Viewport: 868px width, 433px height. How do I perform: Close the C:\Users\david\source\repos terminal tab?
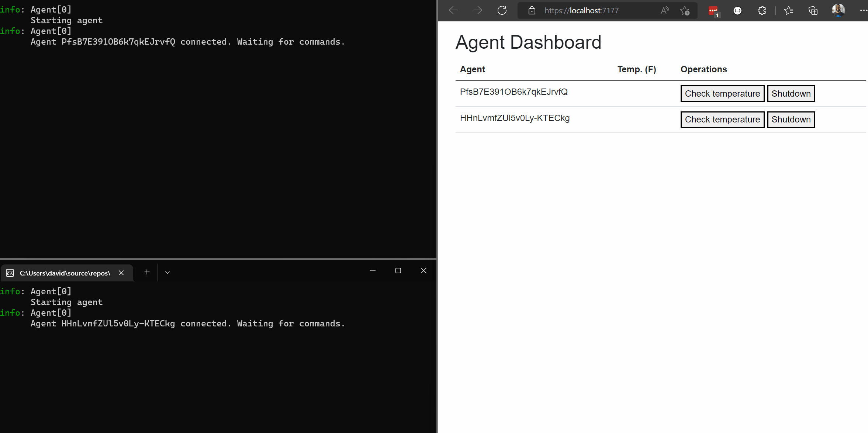click(121, 273)
